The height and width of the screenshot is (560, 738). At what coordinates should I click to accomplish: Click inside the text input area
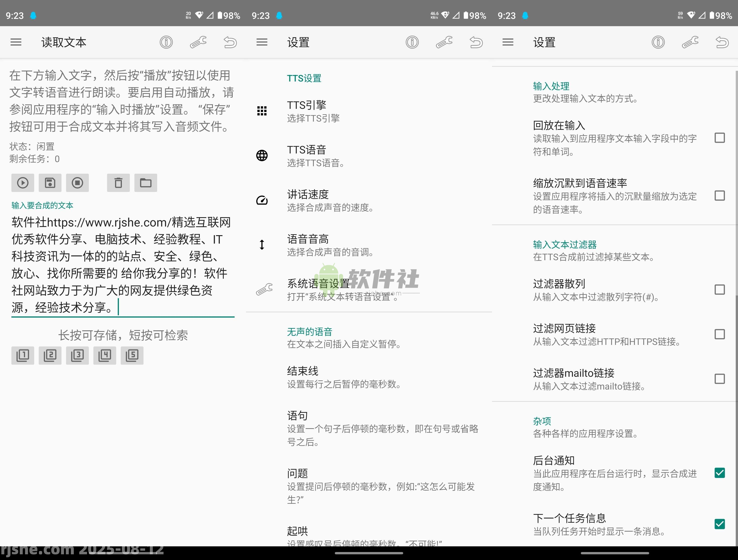point(122,263)
